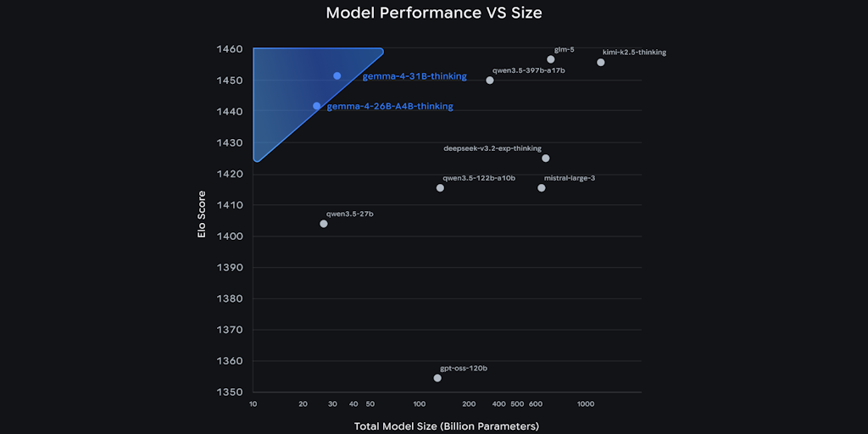The image size is (868, 434).
Task: Click the qwen3.5-27b data point
Action: [x=324, y=224]
